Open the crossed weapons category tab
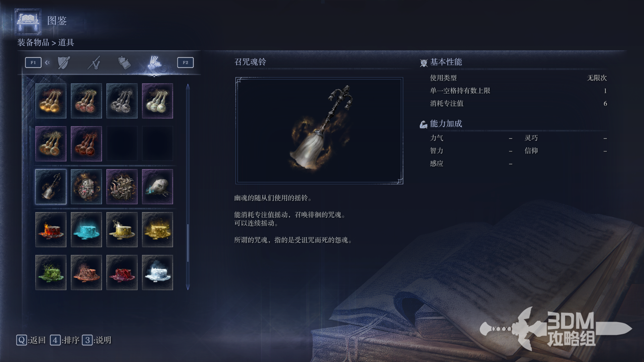This screenshot has width=644, height=362. (x=94, y=63)
